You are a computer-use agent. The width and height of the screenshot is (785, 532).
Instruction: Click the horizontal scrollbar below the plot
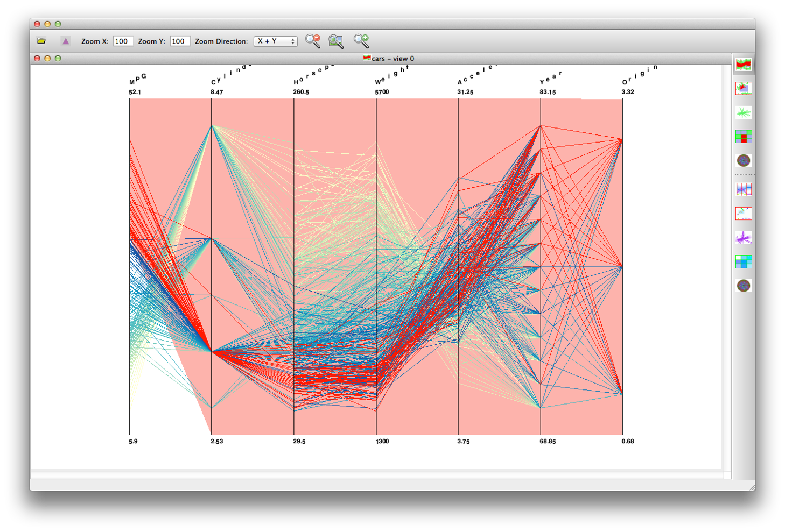(x=377, y=475)
